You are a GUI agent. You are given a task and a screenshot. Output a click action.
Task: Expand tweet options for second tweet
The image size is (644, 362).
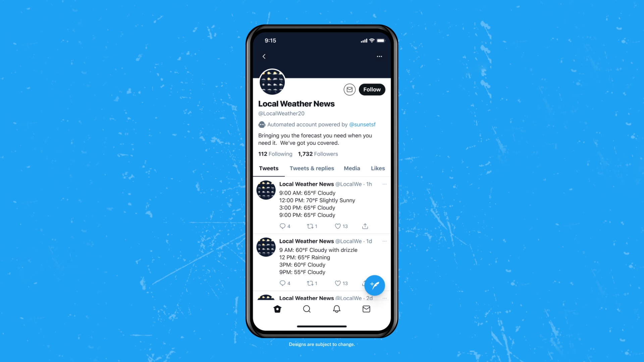coord(384,241)
